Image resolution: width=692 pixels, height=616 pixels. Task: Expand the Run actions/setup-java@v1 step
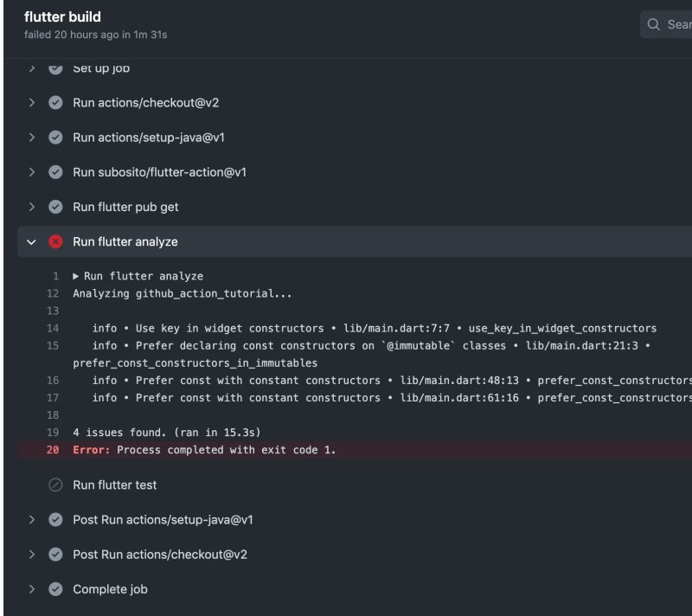tap(31, 138)
